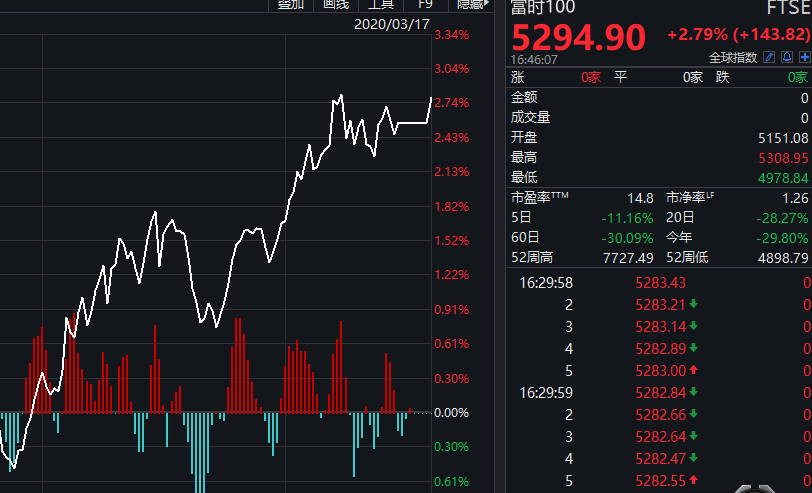
Task: Select the 今年 change -29.80%
Action: click(782, 238)
